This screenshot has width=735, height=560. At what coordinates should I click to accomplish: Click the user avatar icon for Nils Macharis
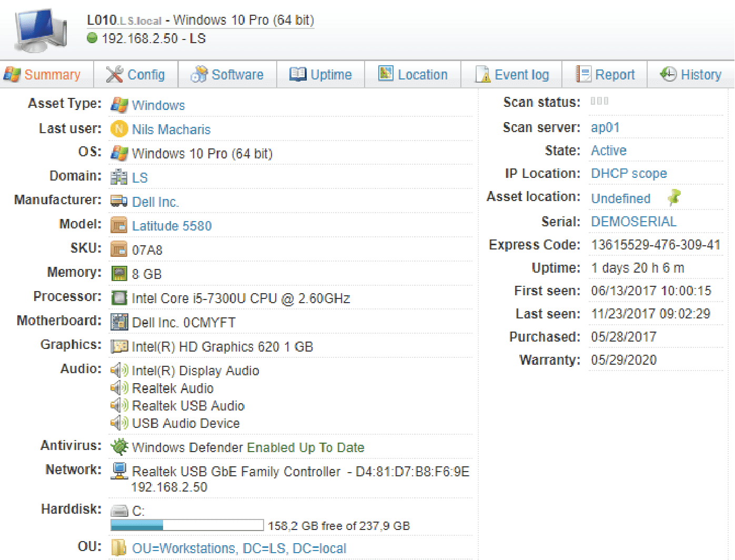coord(119,129)
